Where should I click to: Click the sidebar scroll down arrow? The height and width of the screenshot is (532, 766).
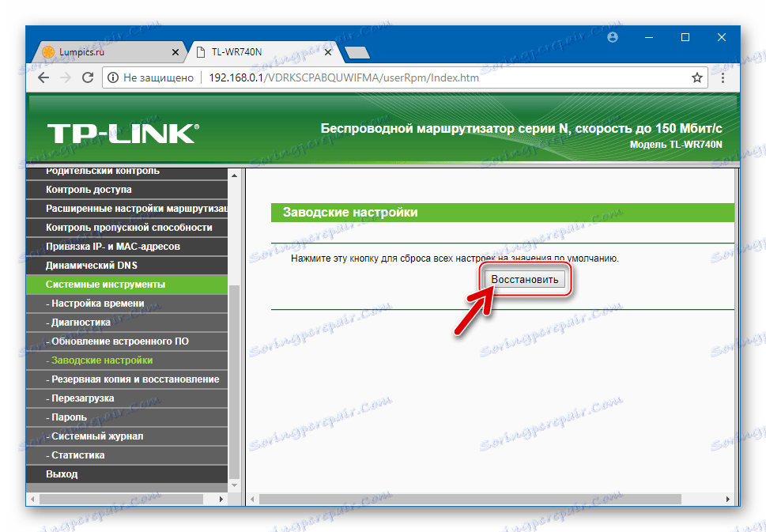(x=235, y=485)
